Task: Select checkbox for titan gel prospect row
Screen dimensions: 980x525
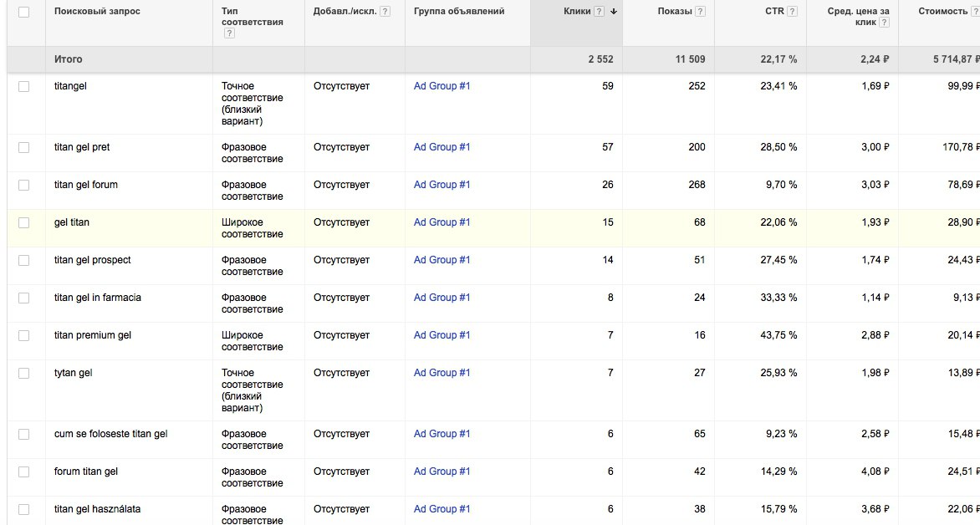Action: (23, 260)
